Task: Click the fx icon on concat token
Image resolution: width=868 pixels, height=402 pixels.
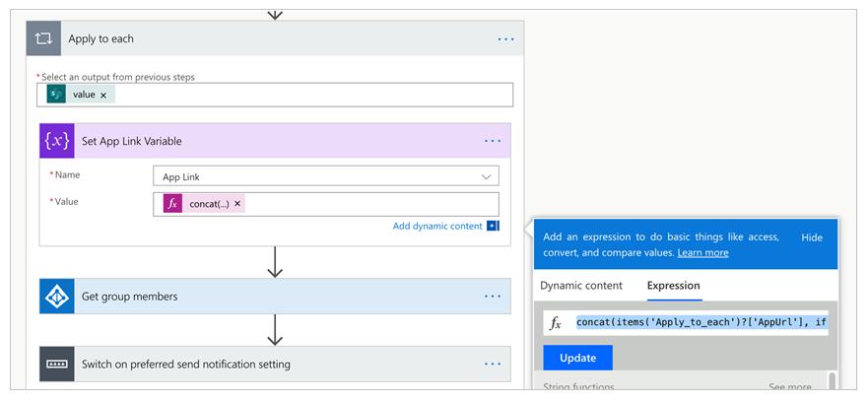Action: [x=172, y=204]
